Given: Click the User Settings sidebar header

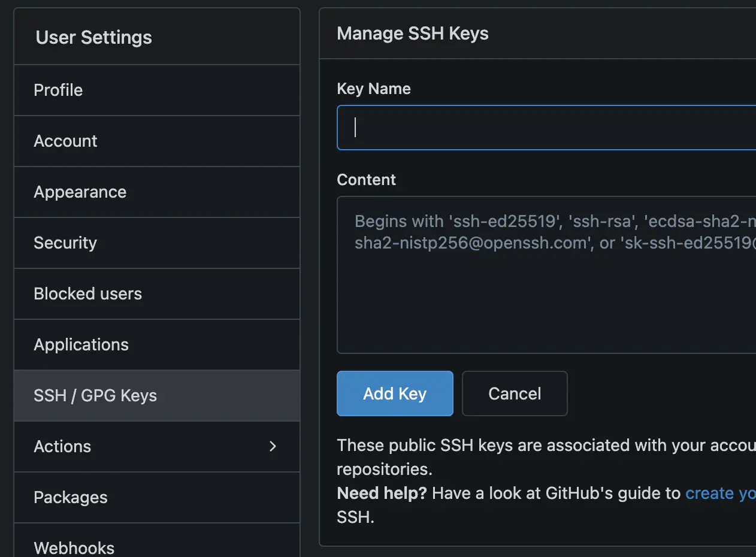Looking at the screenshot, I should (93, 37).
